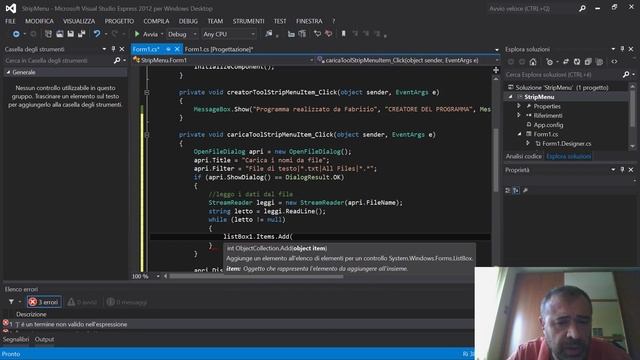Open the COMPILA menu

(x=156, y=21)
